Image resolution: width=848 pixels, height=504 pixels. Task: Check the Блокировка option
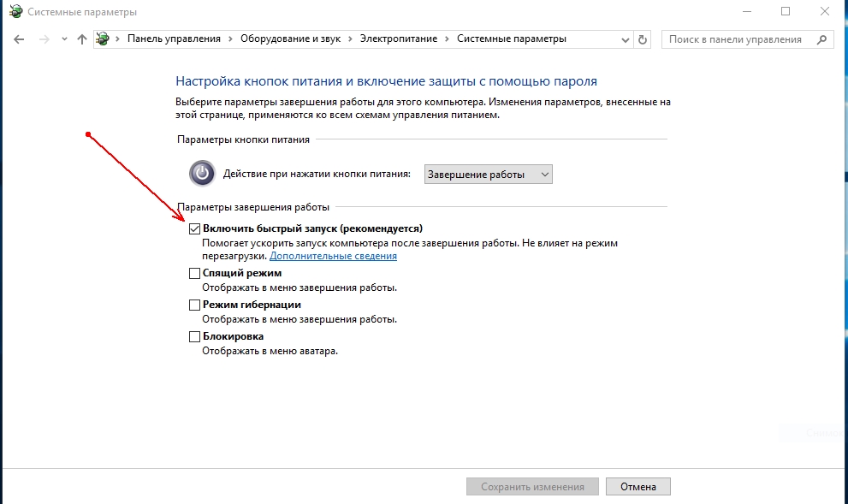click(x=194, y=337)
